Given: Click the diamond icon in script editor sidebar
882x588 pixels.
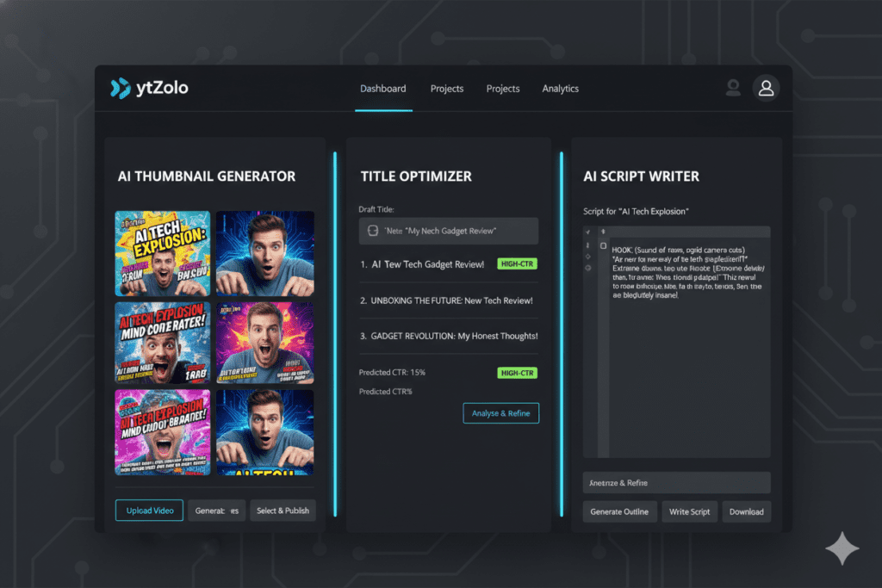Looking at the screenshot, I should click(x=588, y=257).
